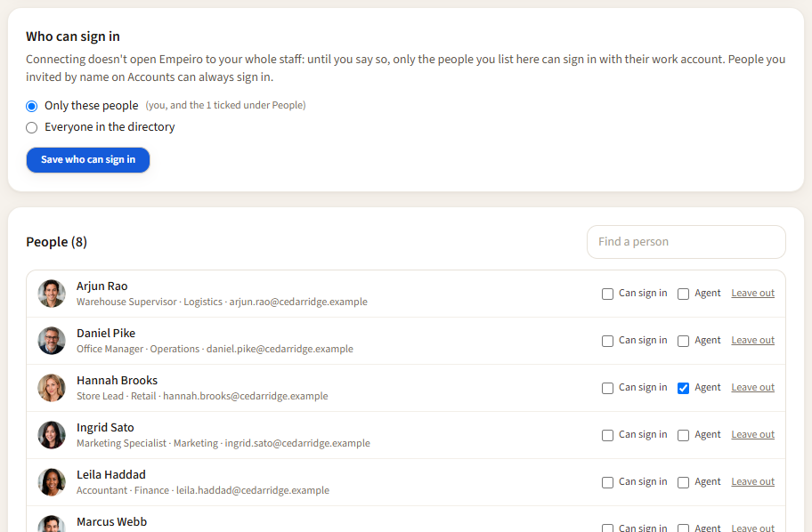Leave out Daniel Pike
Image resolution: width=812 pixels, height=532 pixels.
coord(753,340)
